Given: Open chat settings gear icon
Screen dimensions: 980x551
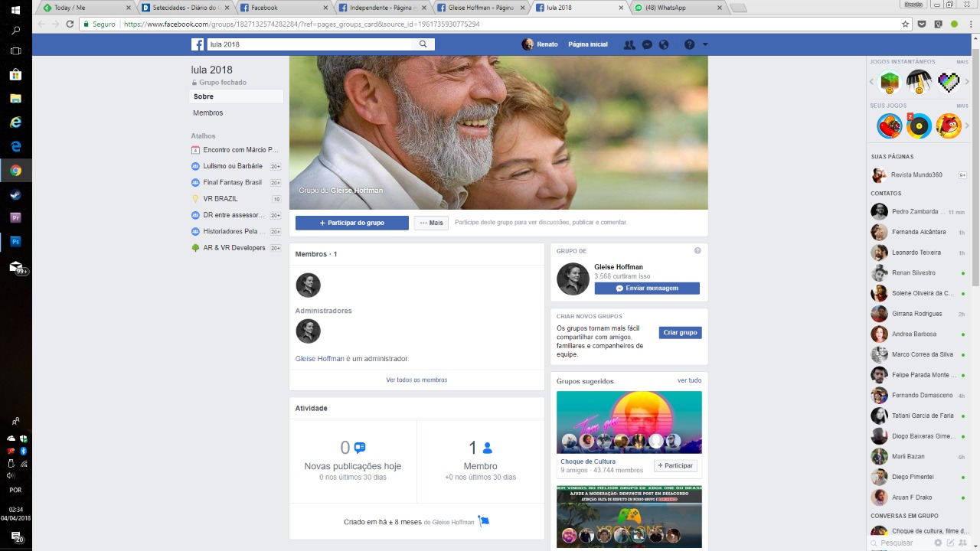Looking at the screenshot, I should (x=938, y=543).
